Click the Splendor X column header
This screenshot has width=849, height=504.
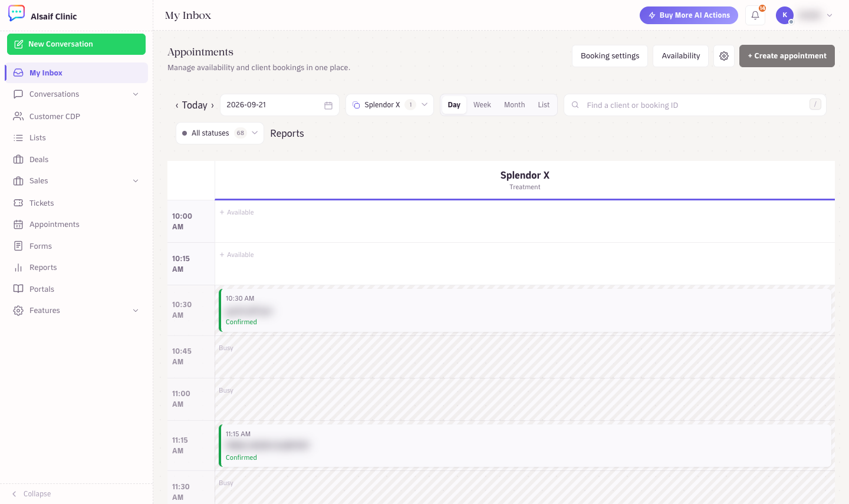point(525,180)
